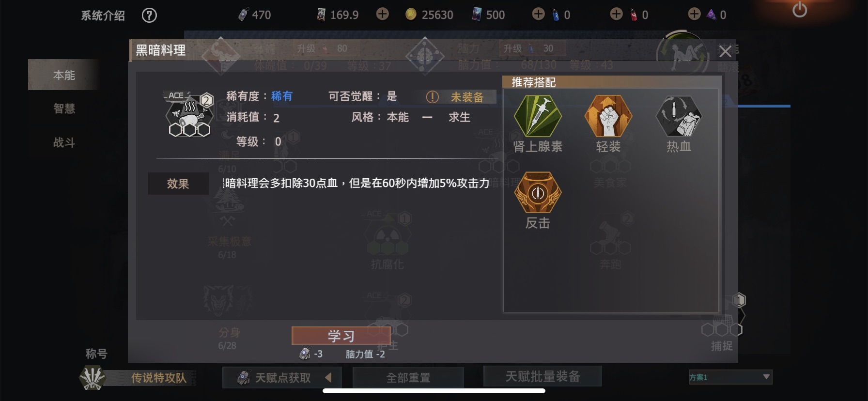
Task: Switch to the 本能 tab
Action: pyautogui.click(x=64, y=75)
